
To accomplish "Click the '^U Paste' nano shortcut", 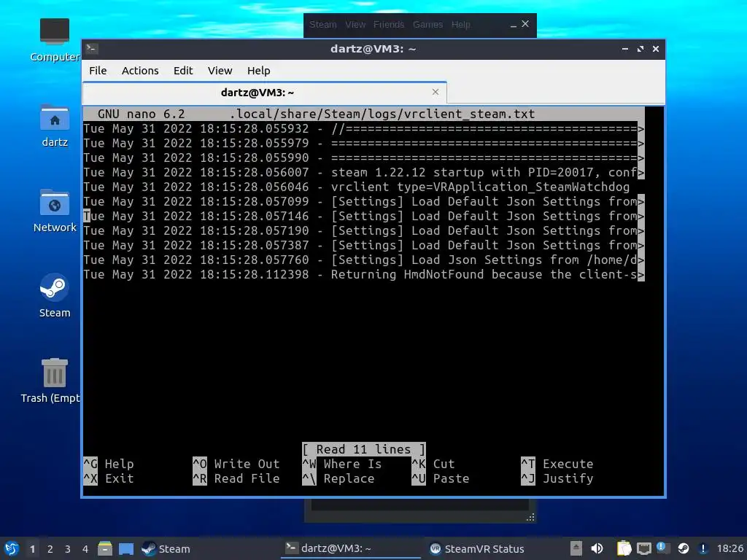I will tap(441, 478).
